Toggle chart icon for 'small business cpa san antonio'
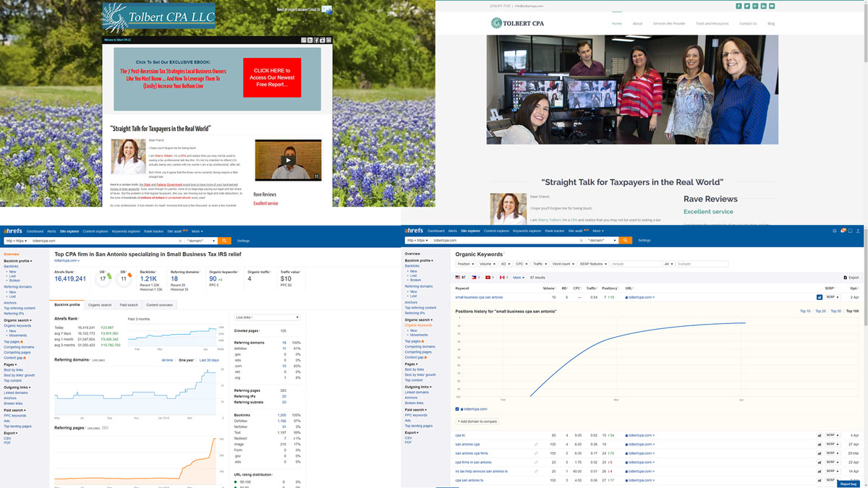This screenshot has height=488, width=868. tap(820, 297)
